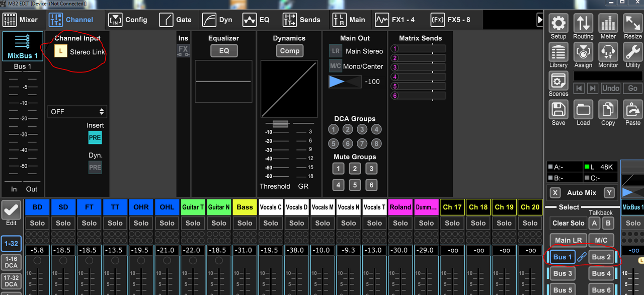Toggle the Stereo Link L button

click(x=60, y=51)
